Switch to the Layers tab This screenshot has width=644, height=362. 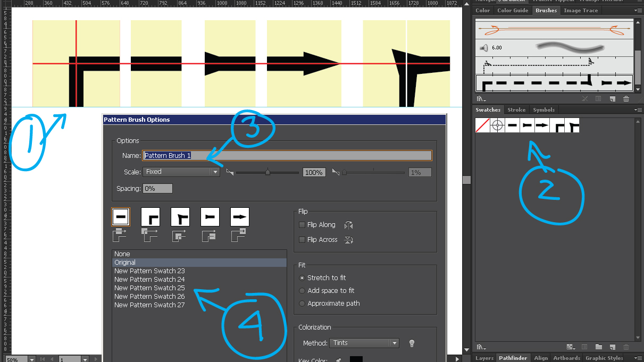coord(484,358)
